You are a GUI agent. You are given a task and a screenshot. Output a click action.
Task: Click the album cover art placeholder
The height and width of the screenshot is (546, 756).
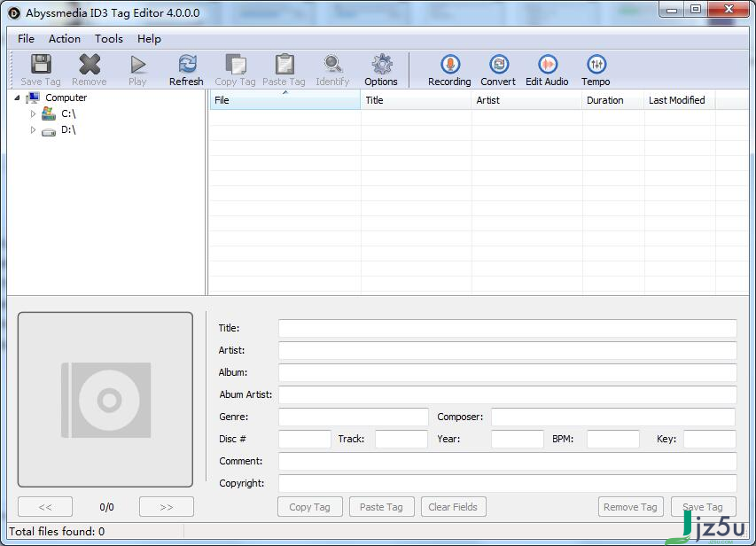click(x=105, y=400)
